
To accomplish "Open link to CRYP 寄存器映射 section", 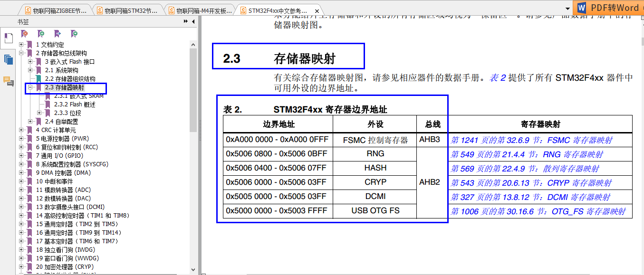I will point(531,183).
